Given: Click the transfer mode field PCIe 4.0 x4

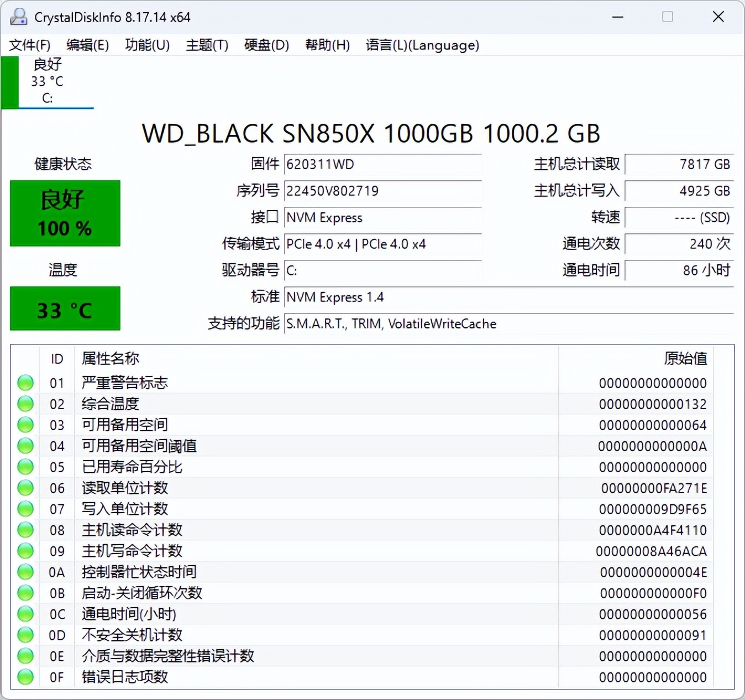Looking at the screenshot, I should click(382, 244).
